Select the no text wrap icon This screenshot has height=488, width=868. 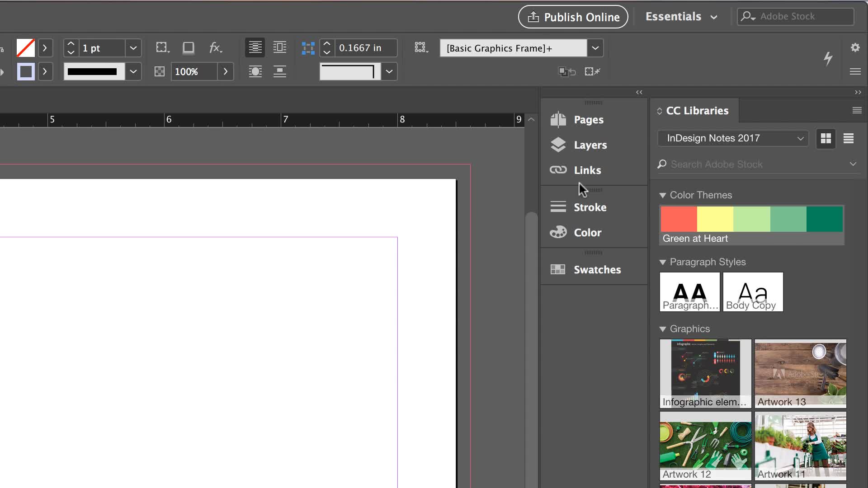(255, 48)
